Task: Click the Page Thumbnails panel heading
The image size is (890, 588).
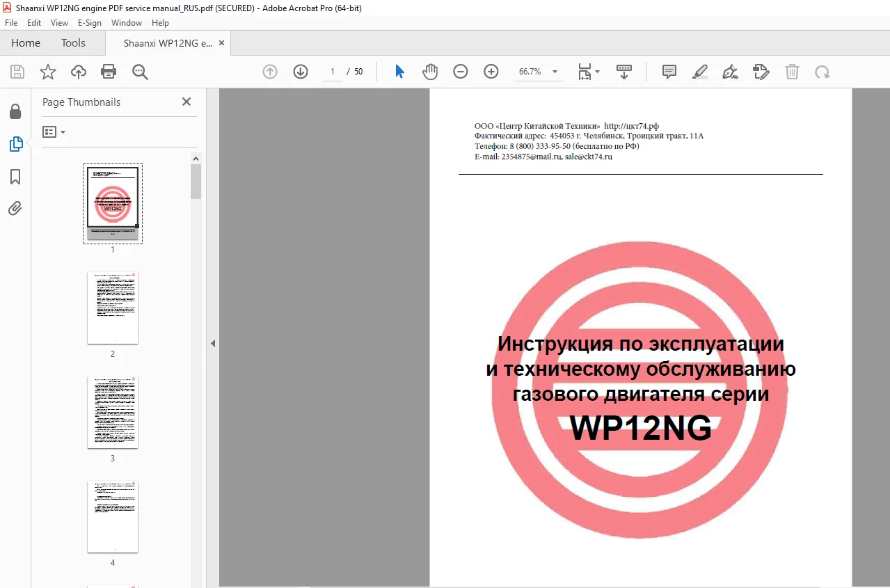Action: (81, 102)
